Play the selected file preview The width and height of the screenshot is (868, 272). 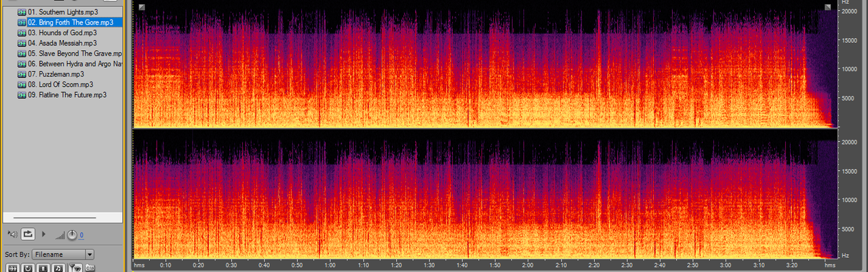[44, 234]
